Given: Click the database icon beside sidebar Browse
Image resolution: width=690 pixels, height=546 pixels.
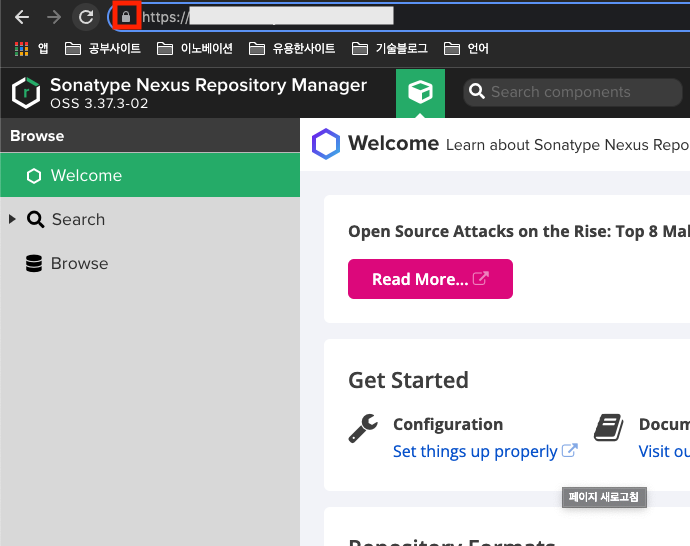Looking at the screenshot, I should pyautogui.click(x=34, y=263).
